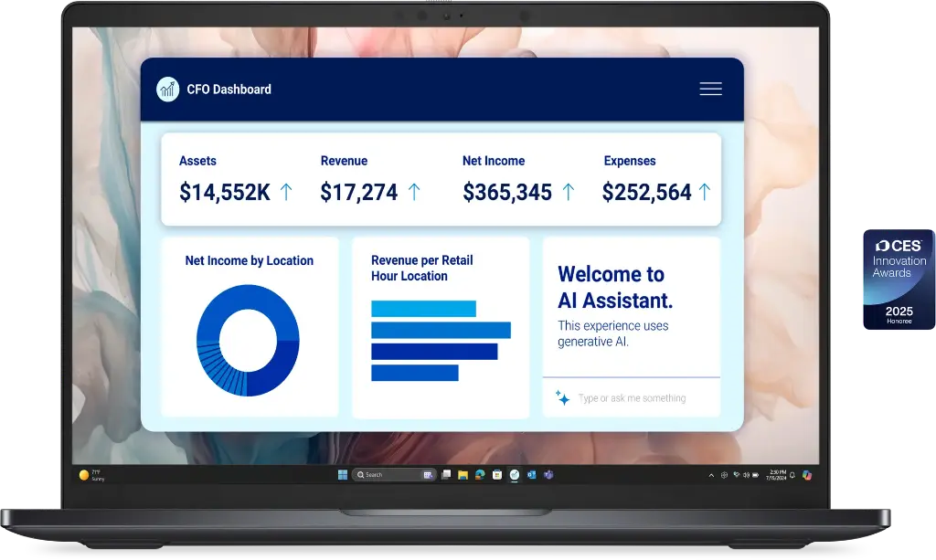Screen dimensions: 936x560
Task: Click the Revenue upward trend arrow
Action: click(413, 192)
